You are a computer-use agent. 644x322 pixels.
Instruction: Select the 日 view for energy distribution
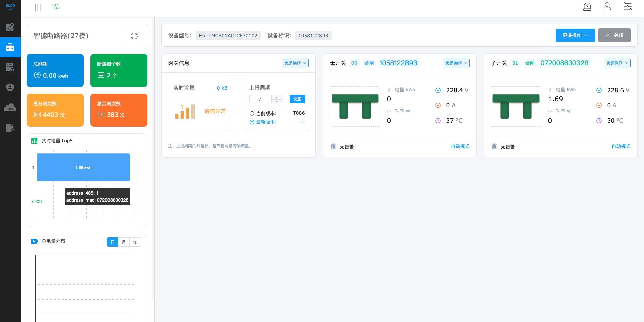tap(113, 242)
